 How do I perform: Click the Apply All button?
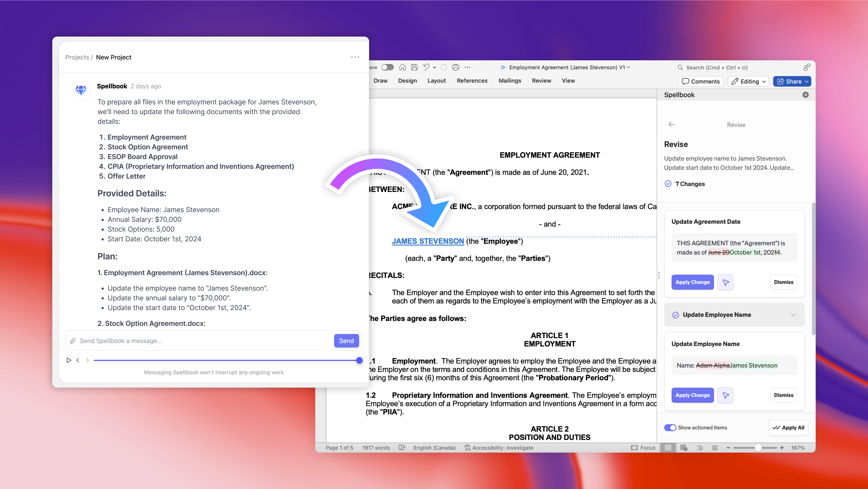pyautogui.click(x=788, y=428)
